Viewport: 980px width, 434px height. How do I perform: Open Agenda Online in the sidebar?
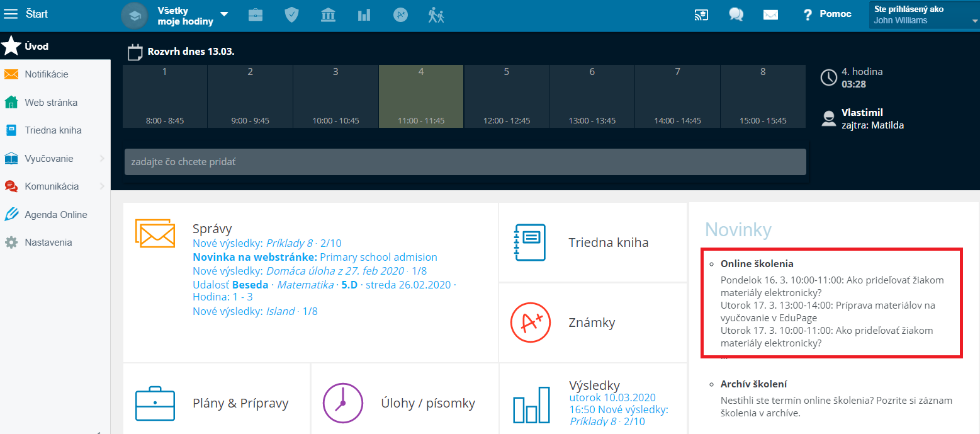(55, 215)
